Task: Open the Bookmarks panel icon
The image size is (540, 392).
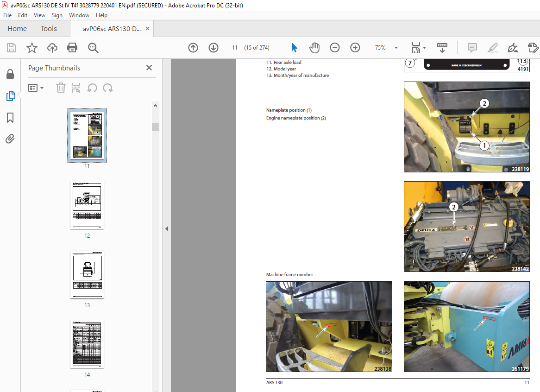Action: tap(10, 118)
